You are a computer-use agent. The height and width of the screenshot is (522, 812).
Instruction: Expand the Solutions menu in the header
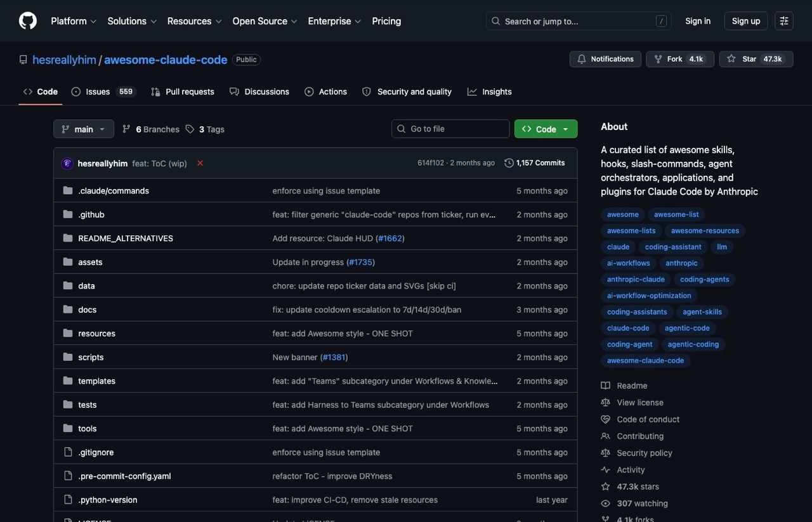pos(132,21)
